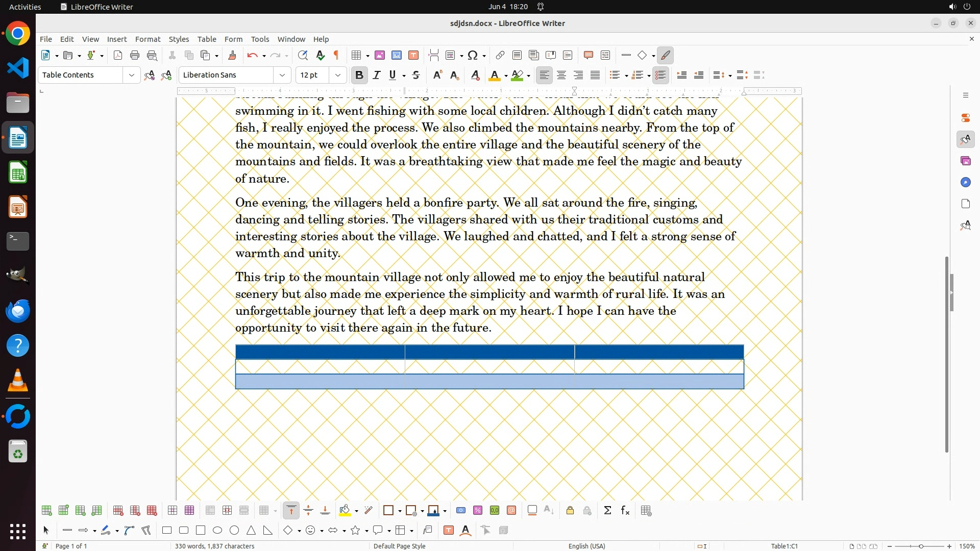Open the Format menu
Image resolution: width=980 pixels, height=551 pixels.
coord(148,39)
